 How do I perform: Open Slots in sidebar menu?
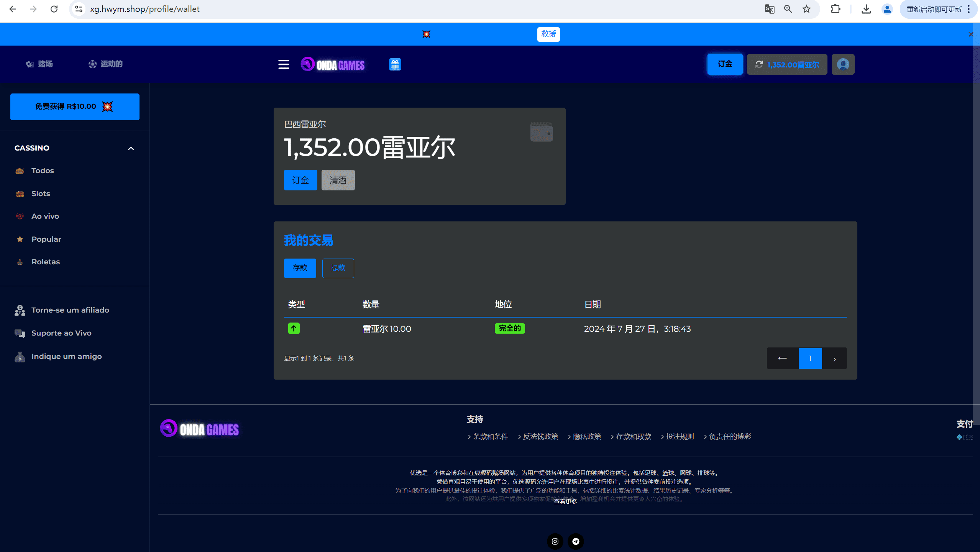click(x=41, y=193)
